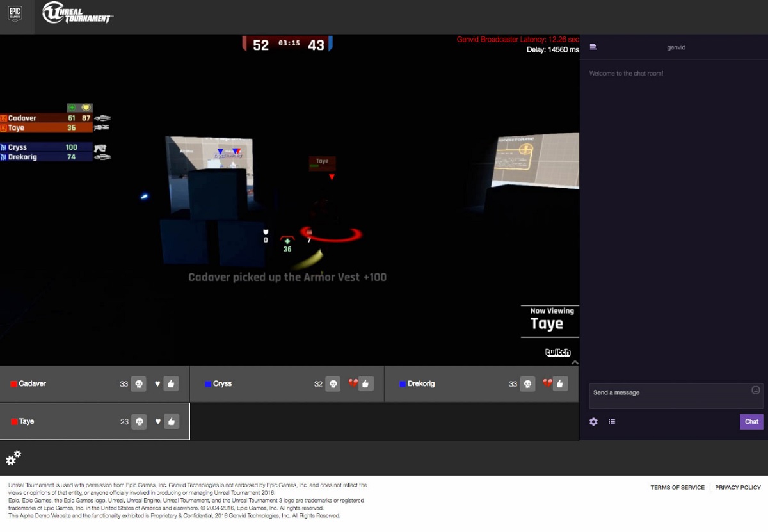The height and width of the screenshot is (532, 768).
Task: Click Taye's skull kill icon
Action: coord(138,422)
